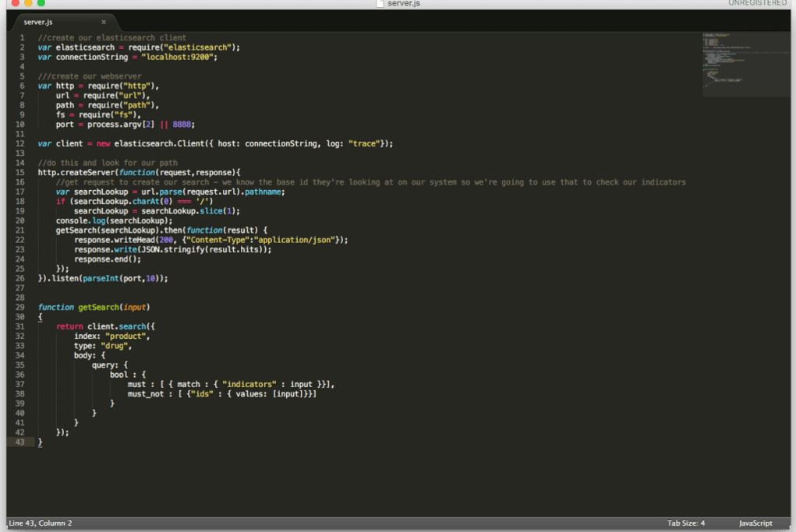Click the UNREGISTERED label in the title bar
796x532 pixels.
pos(757,4)
